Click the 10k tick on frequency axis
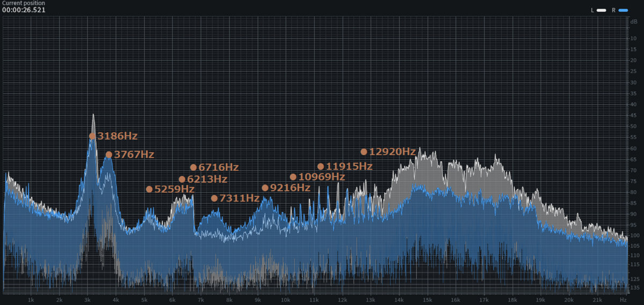The width and height of the screenshot is (644, 305). pyautogui.click(x=286, y=300)
